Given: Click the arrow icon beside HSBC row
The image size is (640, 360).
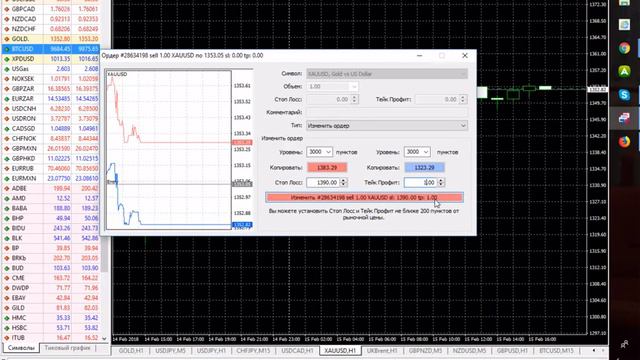Looking at the screenshot, I should click(x=7, y=328).
